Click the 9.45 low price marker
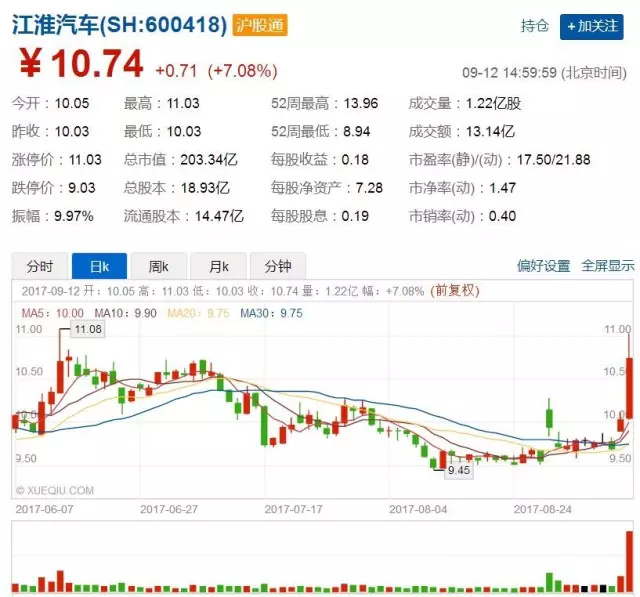Image resolution: width=640 pixels, height=597 pixels. click(x=459, y=470)
